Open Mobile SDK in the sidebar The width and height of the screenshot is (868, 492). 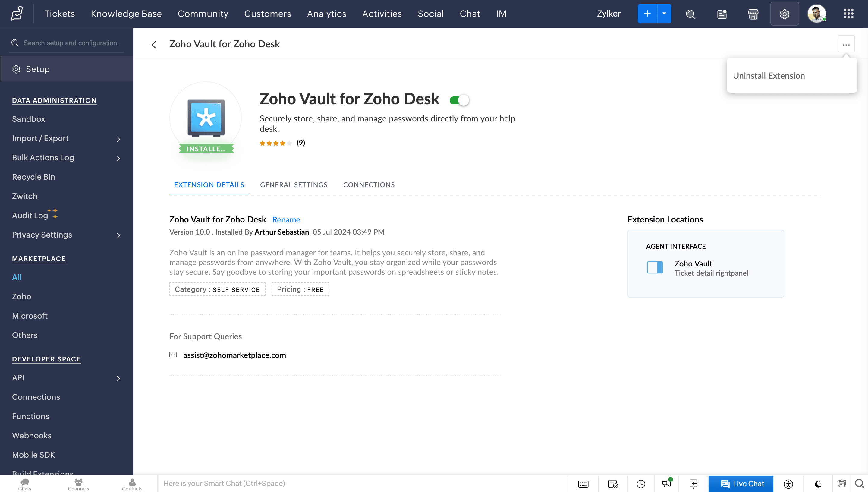33,455
